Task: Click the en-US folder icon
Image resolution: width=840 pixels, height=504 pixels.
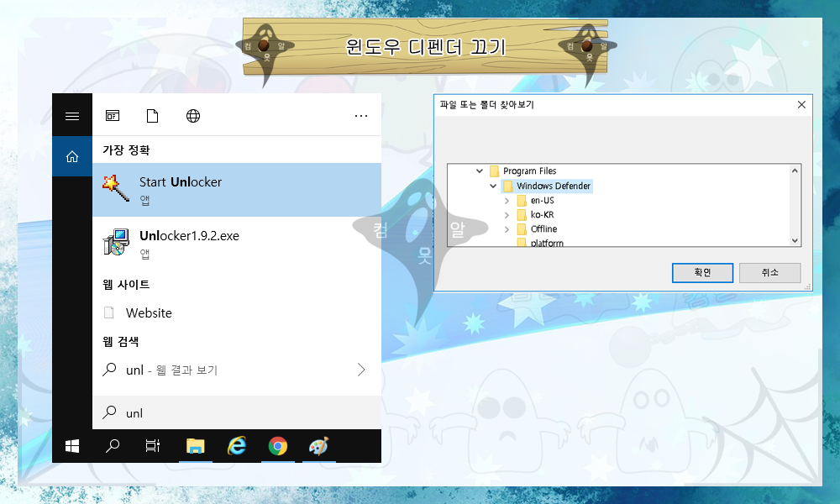Action: click(x=522, y=200)
